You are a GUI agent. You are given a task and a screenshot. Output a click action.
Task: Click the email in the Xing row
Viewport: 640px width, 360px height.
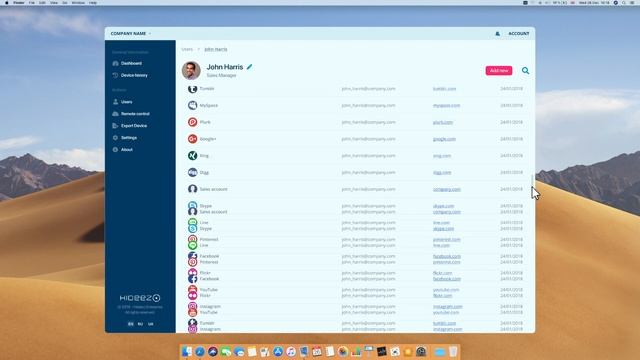click(369, 156)
